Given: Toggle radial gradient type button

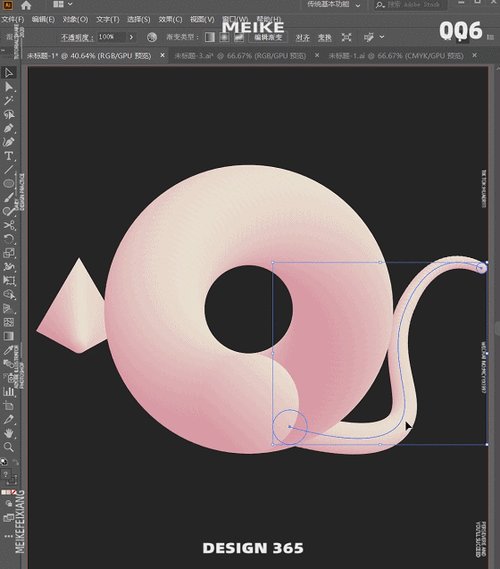Looking at the screenshot, I should (x=224, y=37).
